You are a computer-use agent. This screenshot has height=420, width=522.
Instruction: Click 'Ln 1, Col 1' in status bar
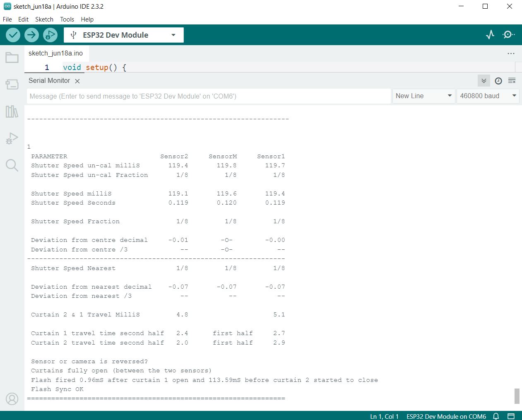[x=385, y=416]
